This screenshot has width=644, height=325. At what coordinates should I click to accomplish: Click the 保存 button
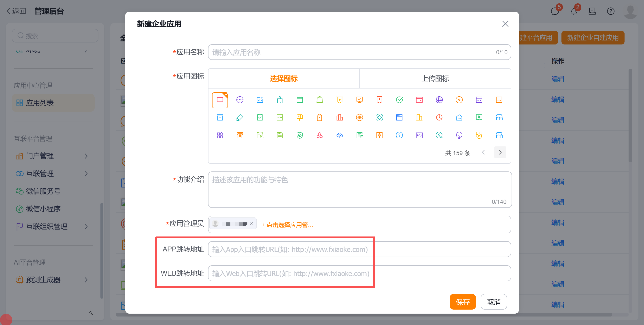[462, 302]
